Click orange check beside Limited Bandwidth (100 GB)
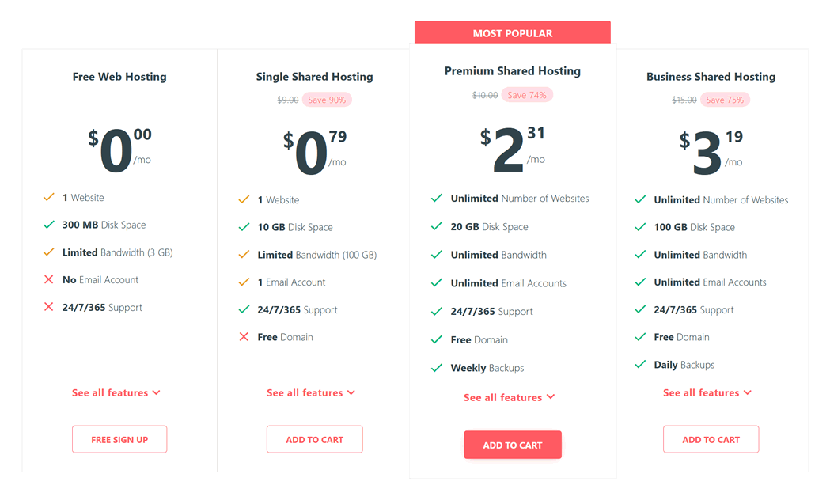Image resolution: width=830 pixels, height=504 pixels. coord(244,255)
